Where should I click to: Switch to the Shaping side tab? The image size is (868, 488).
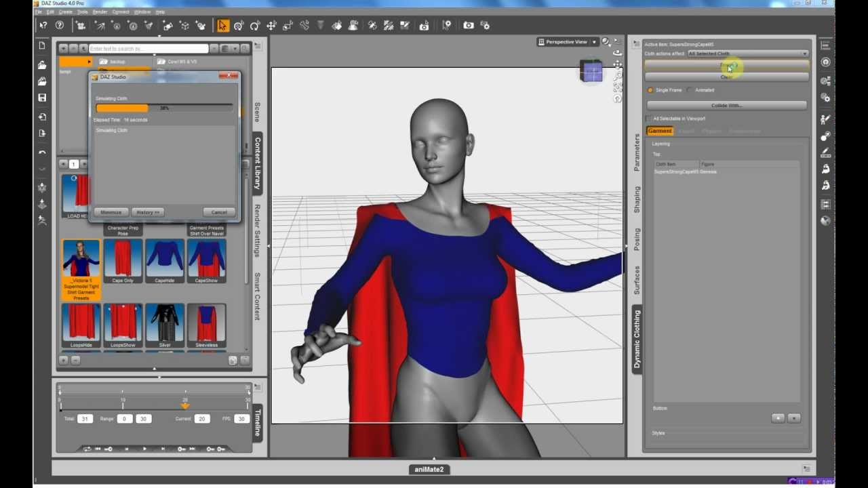click(637, 200)
